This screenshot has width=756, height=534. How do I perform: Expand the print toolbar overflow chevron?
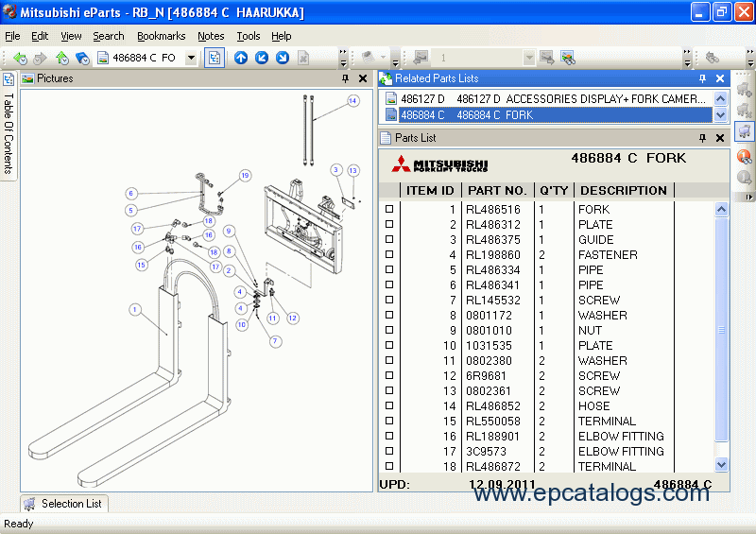point(395,62)
